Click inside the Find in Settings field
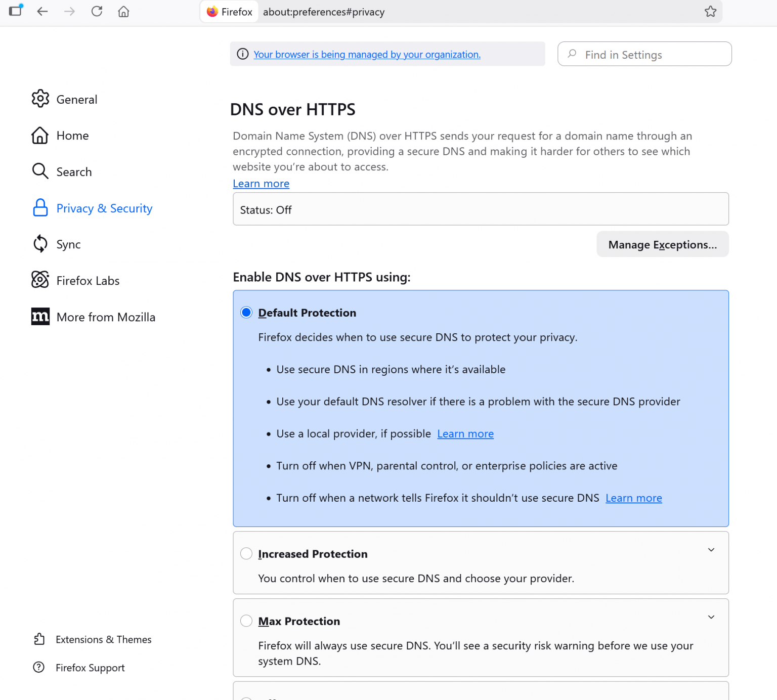 click(x=644, y=54)
